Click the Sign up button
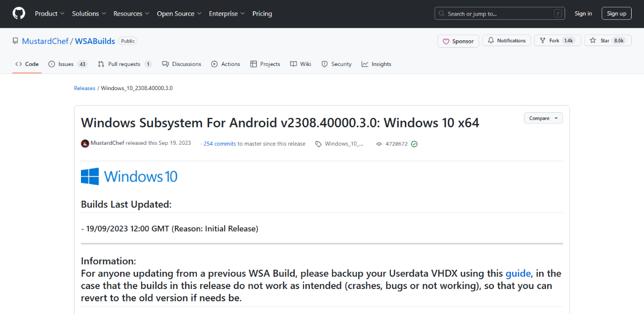This screenshot has width=644, height=318. (x=617, y=13)
